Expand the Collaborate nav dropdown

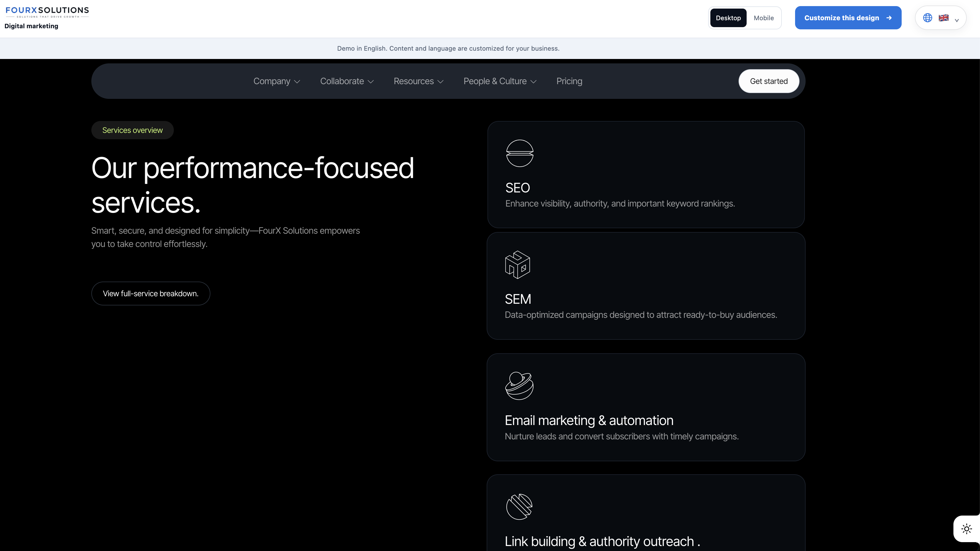[x=347, y=81]
